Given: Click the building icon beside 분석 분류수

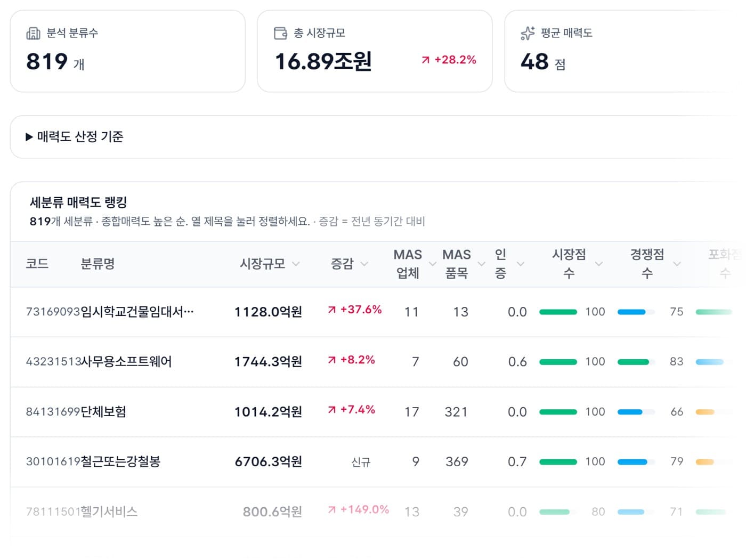Looking at the screenshot, I should click(x=33, y=34).
